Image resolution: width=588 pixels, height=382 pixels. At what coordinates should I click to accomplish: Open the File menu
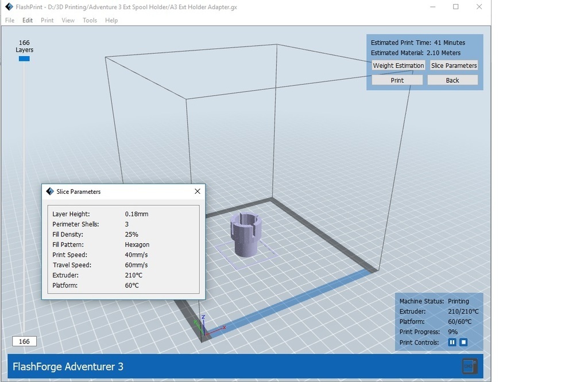(x=9, y=20)
